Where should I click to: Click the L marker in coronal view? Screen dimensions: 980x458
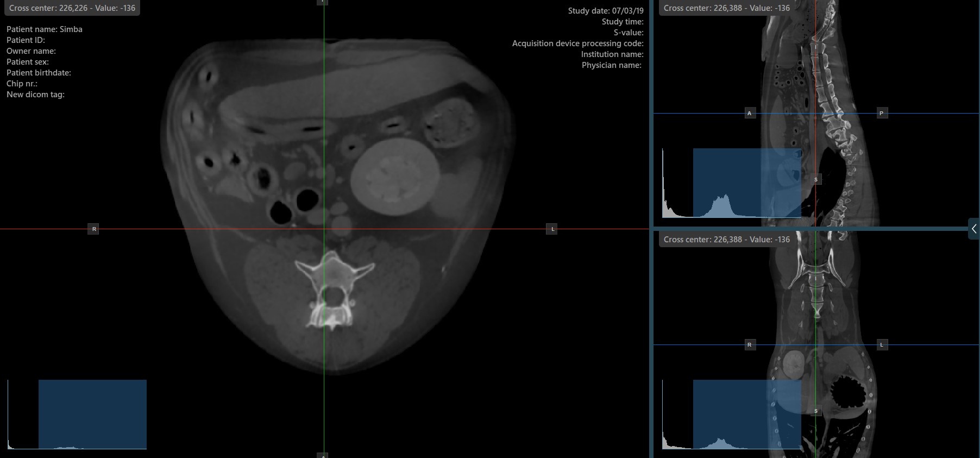(x=882, y=345)
